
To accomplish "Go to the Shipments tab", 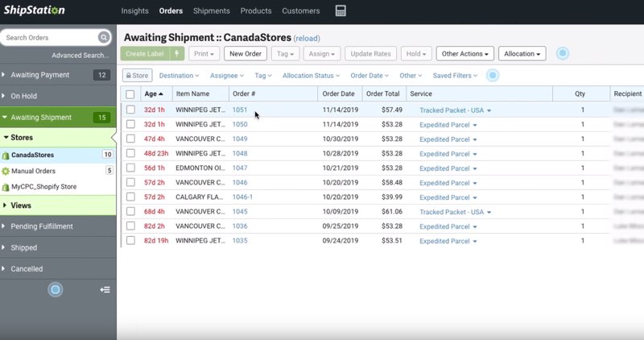I will (x=212, y=11).
